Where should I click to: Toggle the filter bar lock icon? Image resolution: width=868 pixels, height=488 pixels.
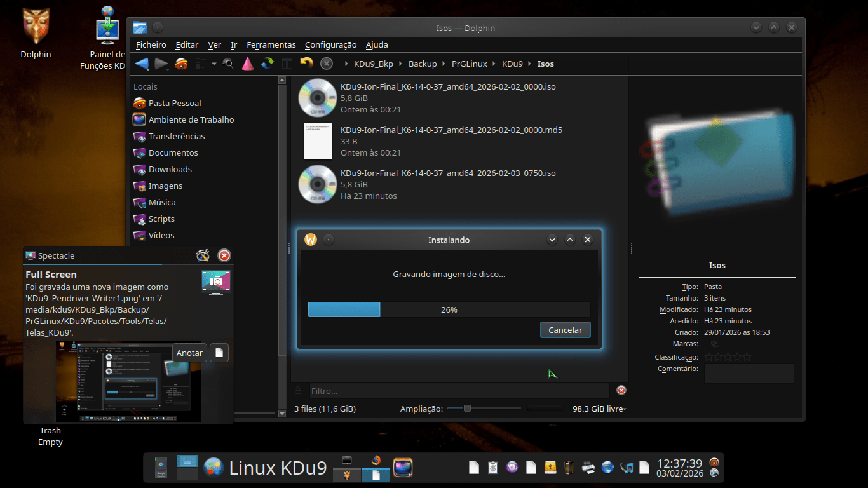(298, 390)
